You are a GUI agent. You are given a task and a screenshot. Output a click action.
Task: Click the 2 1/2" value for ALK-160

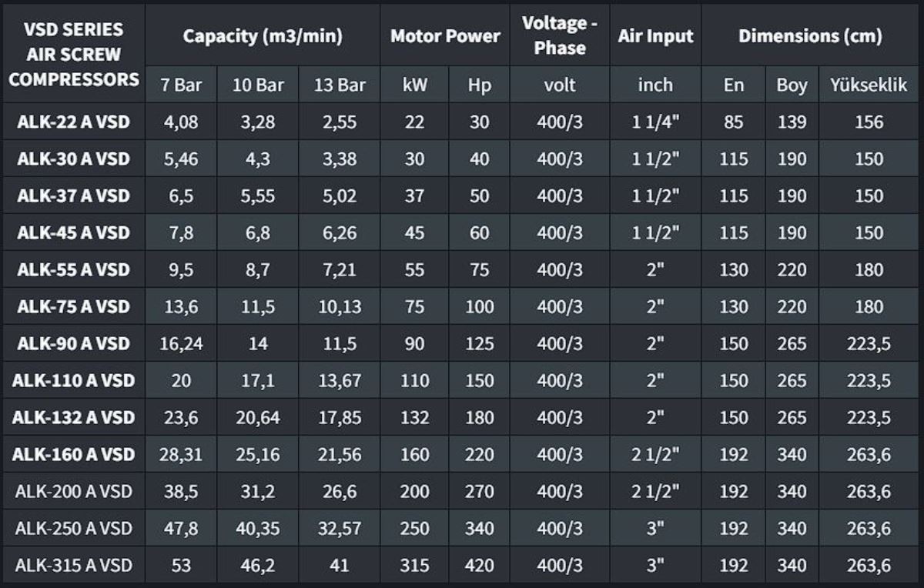[655, 454]
